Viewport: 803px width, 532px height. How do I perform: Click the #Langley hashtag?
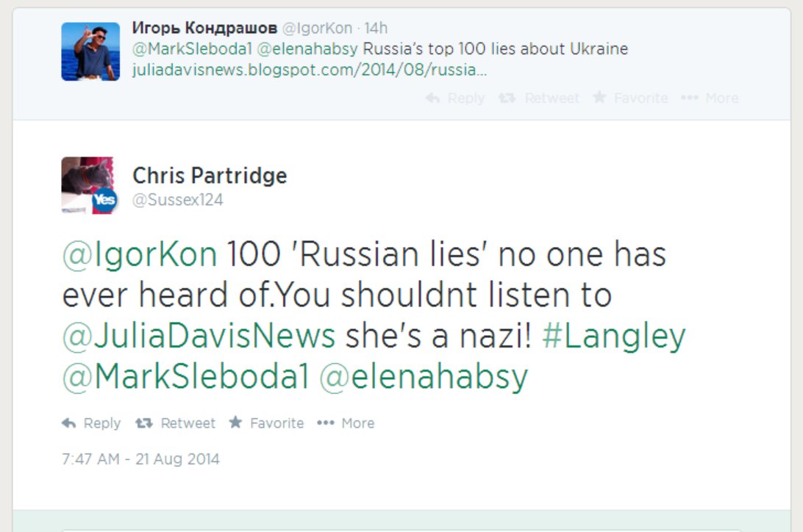tap(613, 336)
